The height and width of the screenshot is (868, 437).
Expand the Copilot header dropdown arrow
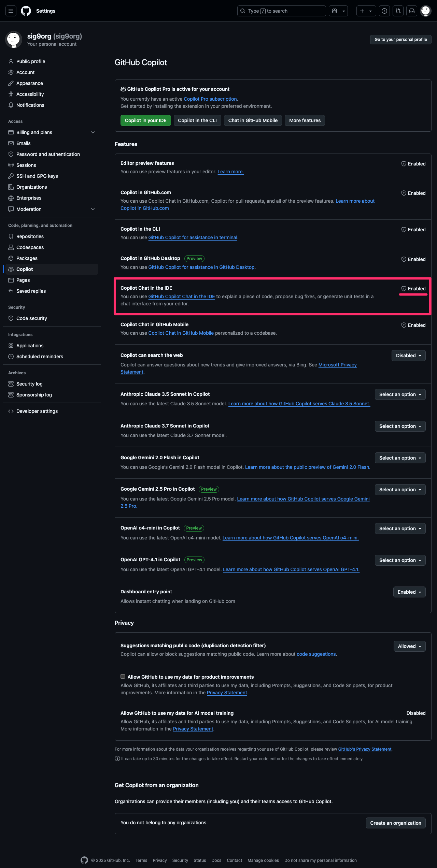click(x=344, y=11)
